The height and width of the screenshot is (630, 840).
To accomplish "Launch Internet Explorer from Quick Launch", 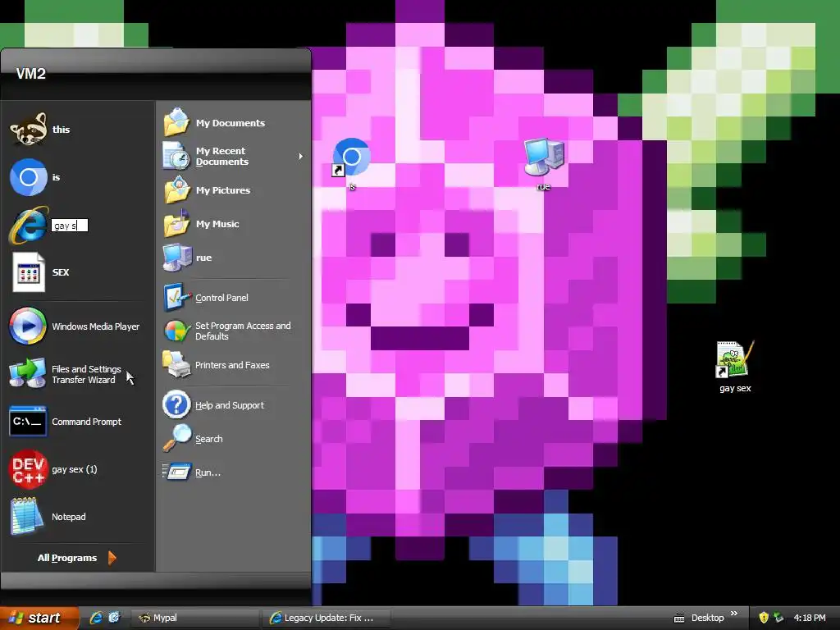I will (97, 618).
